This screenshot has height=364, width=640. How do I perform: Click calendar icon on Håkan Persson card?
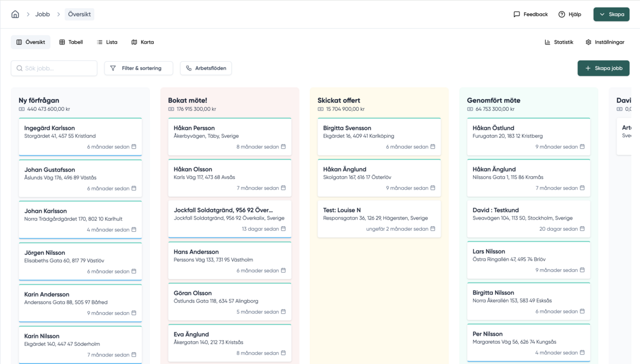click(283, 147)
